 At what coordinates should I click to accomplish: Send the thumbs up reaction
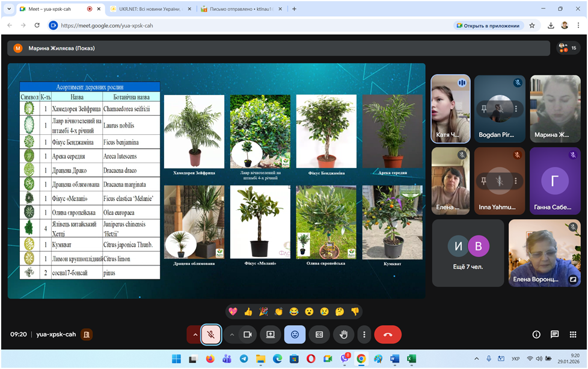pyautogui.click(x=248, y=311)
